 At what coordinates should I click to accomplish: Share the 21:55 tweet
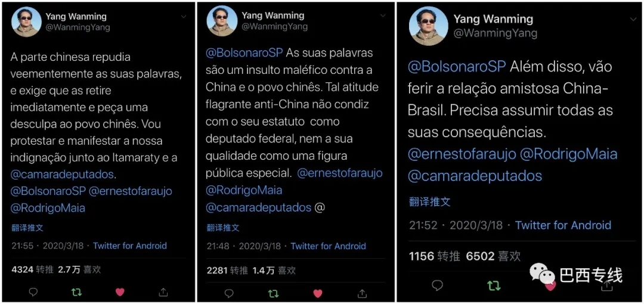(163, 292)
